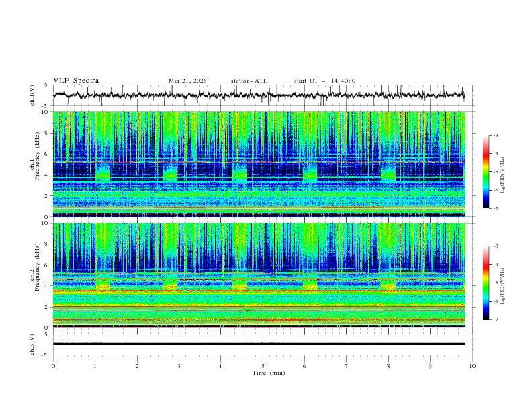Click the '10' tick on the time axis

[472, 366]
